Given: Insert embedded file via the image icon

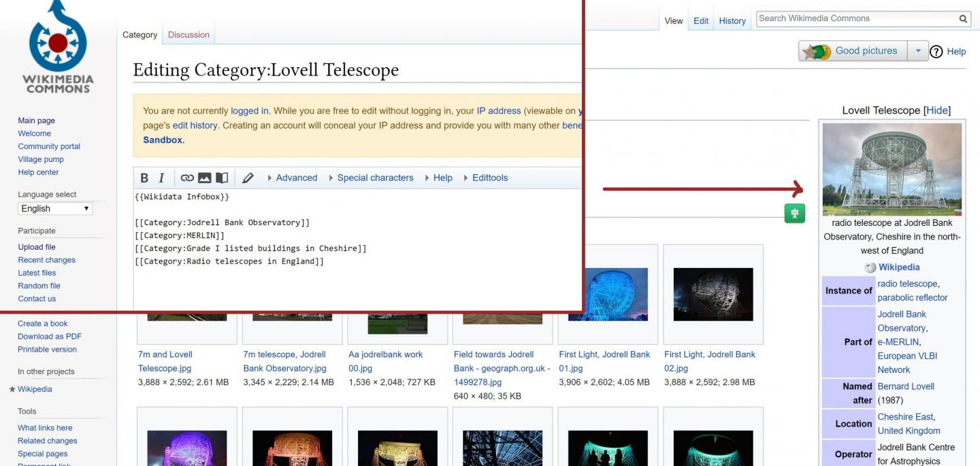Looking at the screenshot, I should tap(204, 178).
